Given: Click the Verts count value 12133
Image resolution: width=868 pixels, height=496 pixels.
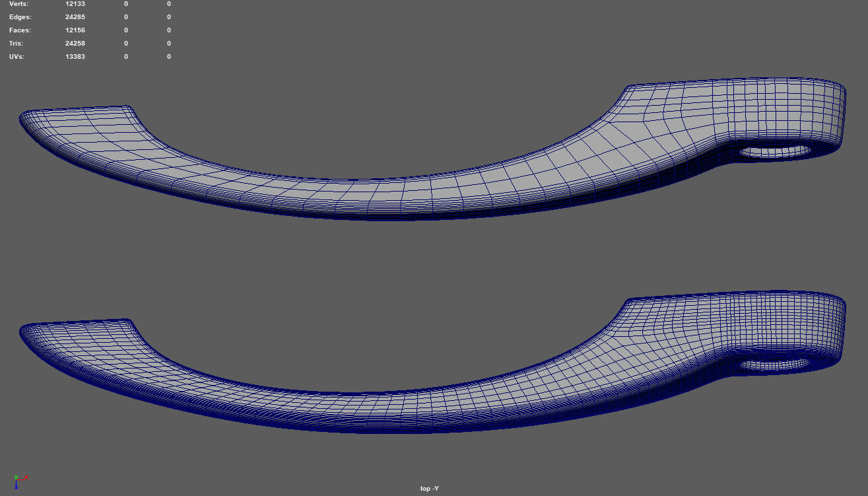Looking at the screenshot, I should click(75, 4).
